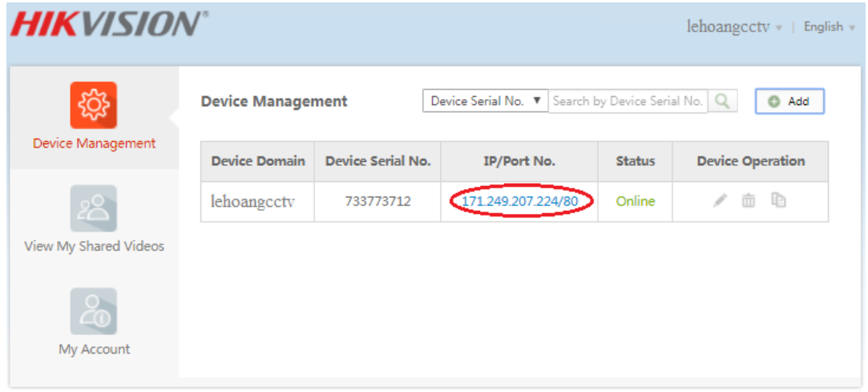
Task: Open the 171.249.207.224/80 link
Action: coord(520,201)
